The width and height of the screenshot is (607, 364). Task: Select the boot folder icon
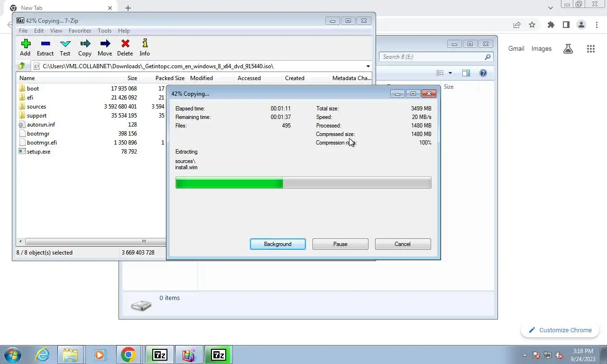point(22,89)
